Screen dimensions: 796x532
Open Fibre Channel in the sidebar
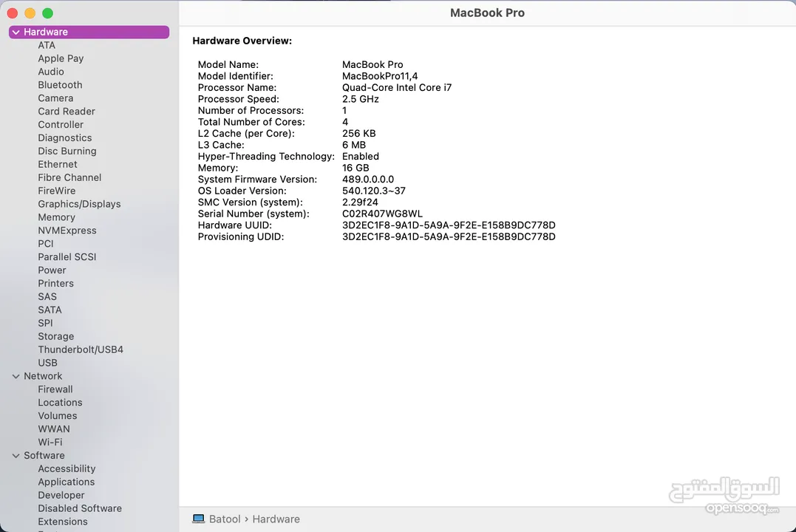tap(69, 177)
